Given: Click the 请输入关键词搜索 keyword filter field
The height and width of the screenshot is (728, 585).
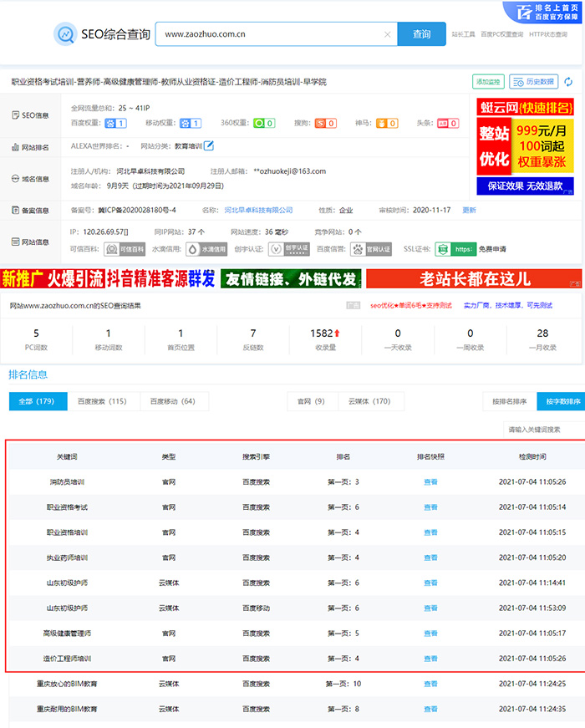Looking at the screenshot, I should (x=543, y=430).
